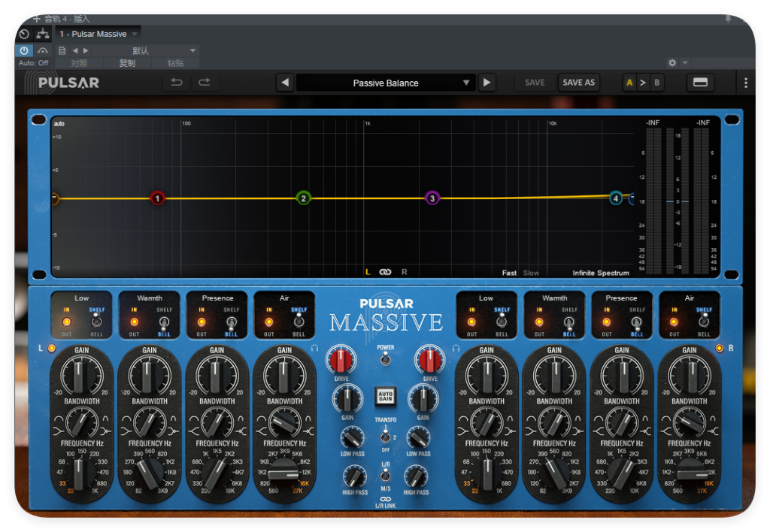The width and height of the screenshot is (770, 532).
Task: Click the host preset file icon
Action: coord(62,50)
